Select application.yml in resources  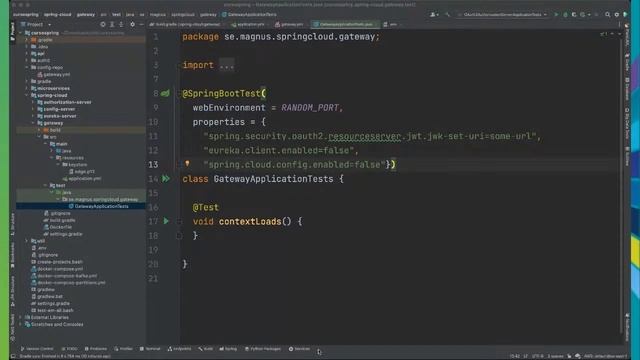(x=84, y=178)
